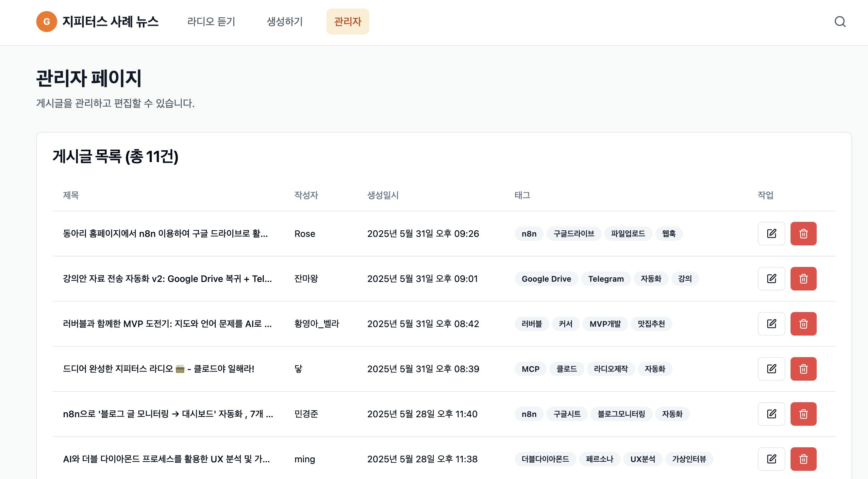Open the 라디오 듣기 tab
Screen dimensions: 868x479
[211, 22]
